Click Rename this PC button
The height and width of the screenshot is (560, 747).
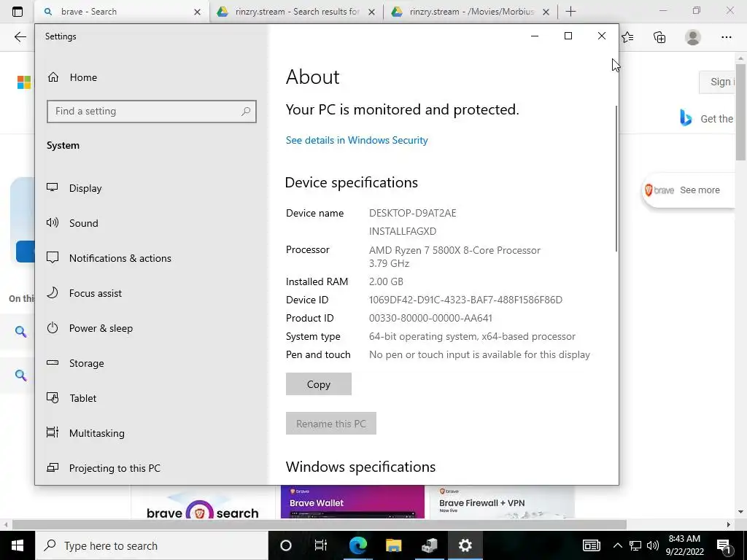[x=331, y=424]
